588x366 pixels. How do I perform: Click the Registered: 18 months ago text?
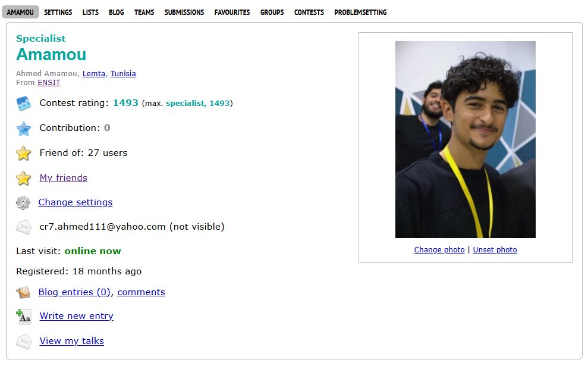78,271
